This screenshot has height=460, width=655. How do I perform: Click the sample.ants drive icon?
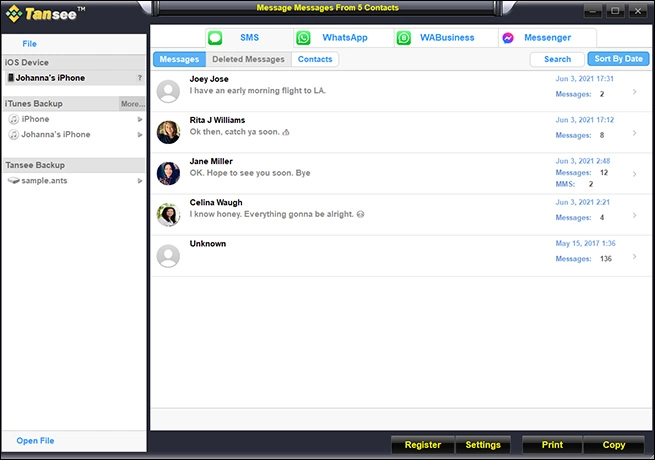point(13,180)
